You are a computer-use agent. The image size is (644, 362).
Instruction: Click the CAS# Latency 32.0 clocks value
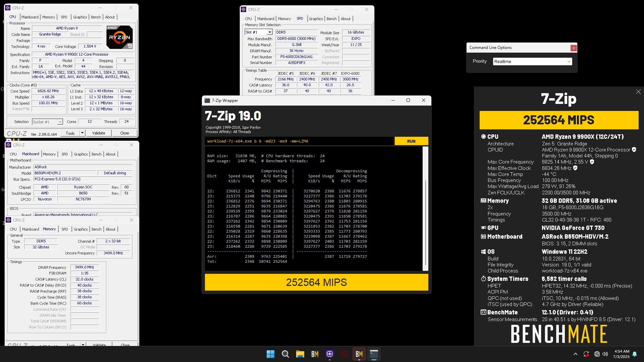pos(85,279)
